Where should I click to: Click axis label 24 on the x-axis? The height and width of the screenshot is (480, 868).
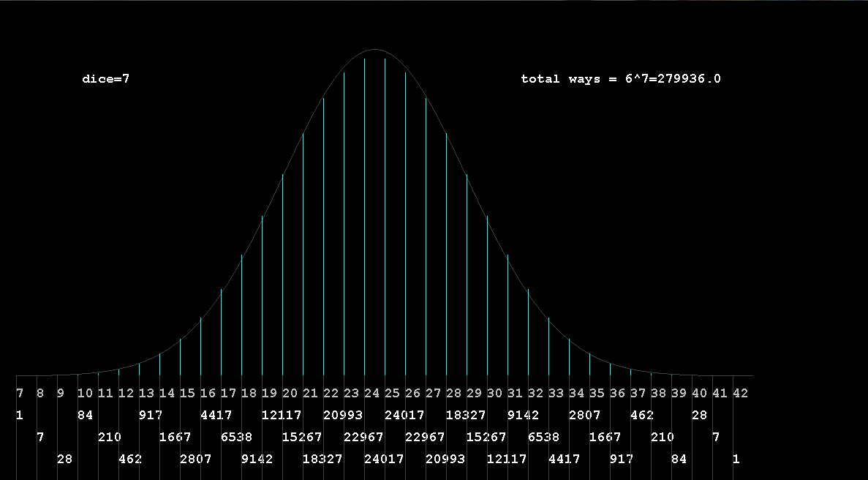371,394
